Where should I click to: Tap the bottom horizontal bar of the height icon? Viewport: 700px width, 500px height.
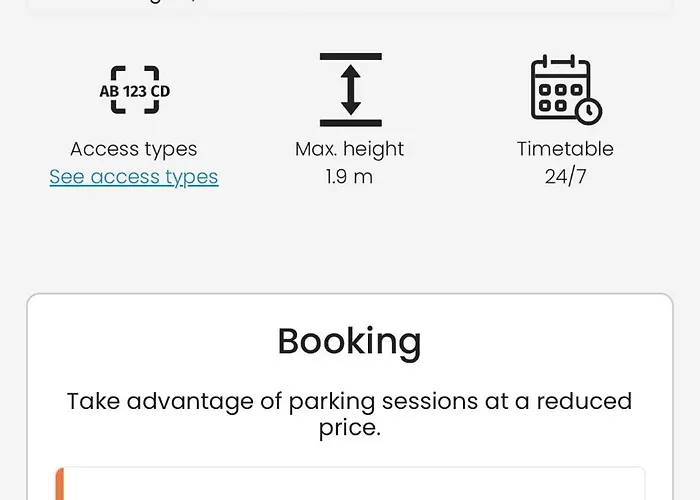(x=350, y=124)
